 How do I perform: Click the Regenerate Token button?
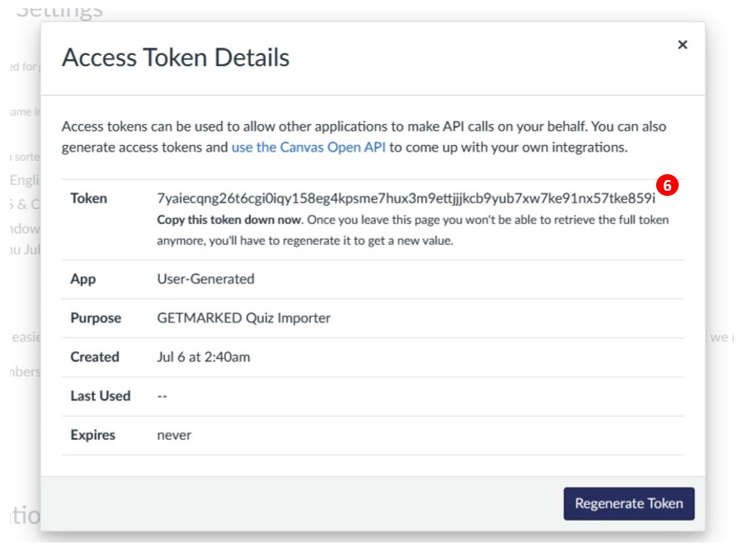point(629,503)
